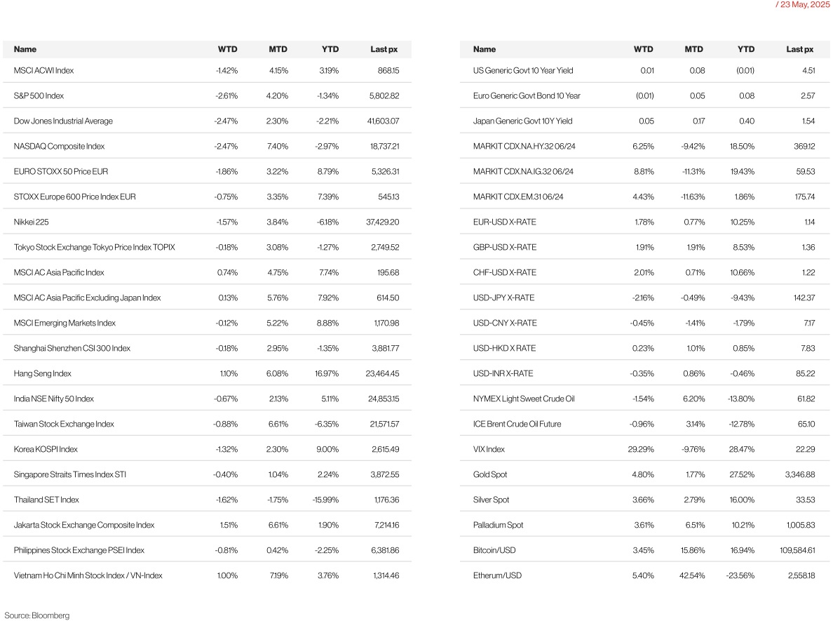Click the Etherum/USD MTD value 42.54%
The height and width of the screenshot is (621, 840).
point(692,575)
